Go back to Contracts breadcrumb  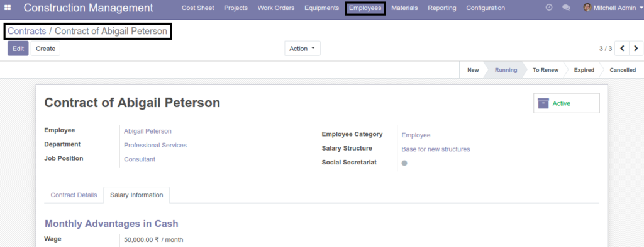coord(26,31)
